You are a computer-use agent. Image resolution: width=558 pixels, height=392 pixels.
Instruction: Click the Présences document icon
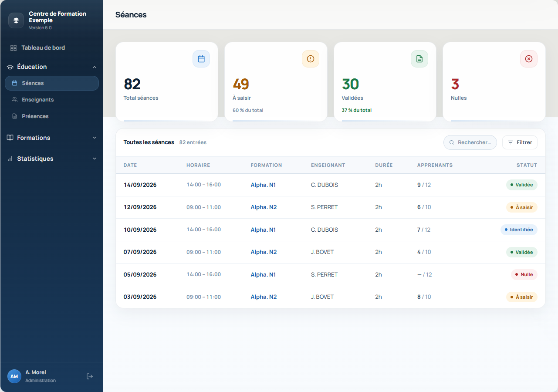(x=15, y=116)
